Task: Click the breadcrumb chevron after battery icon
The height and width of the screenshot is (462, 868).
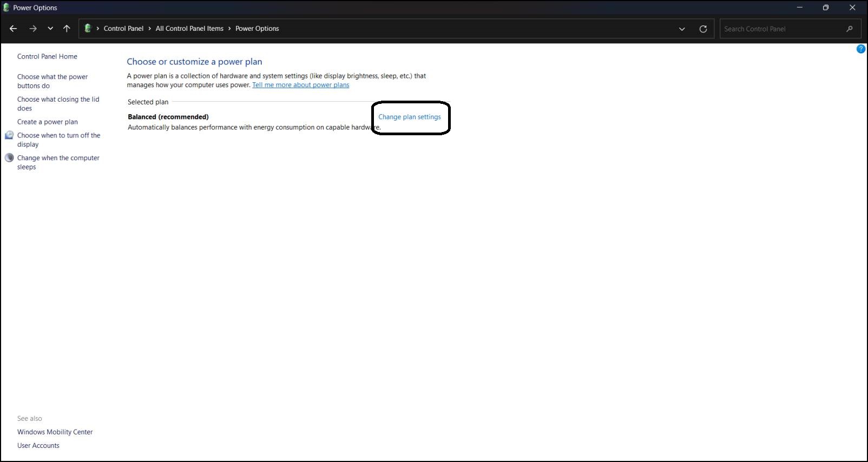Action: (98, 29)
